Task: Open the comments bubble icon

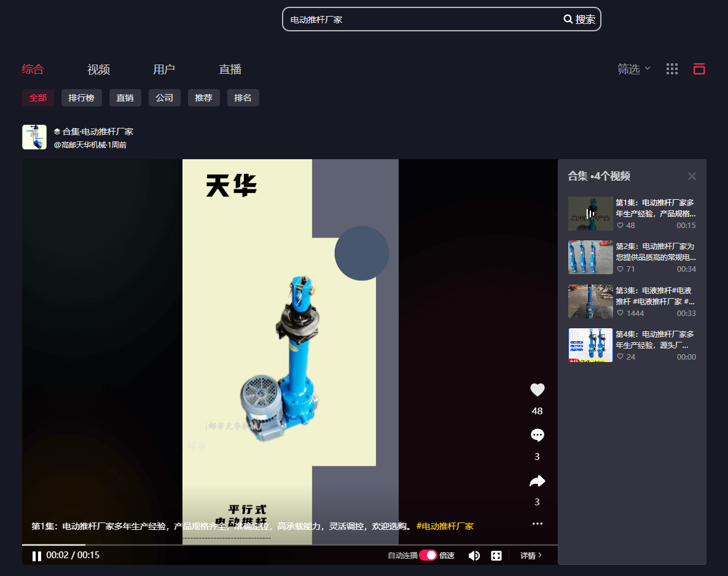Action: [x=537, y=435]
